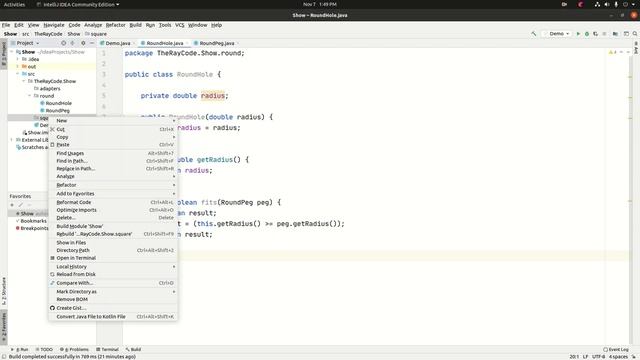Open the Navigate menu
The height and width of the screenshot is (360, 640).
click(54, 25)
